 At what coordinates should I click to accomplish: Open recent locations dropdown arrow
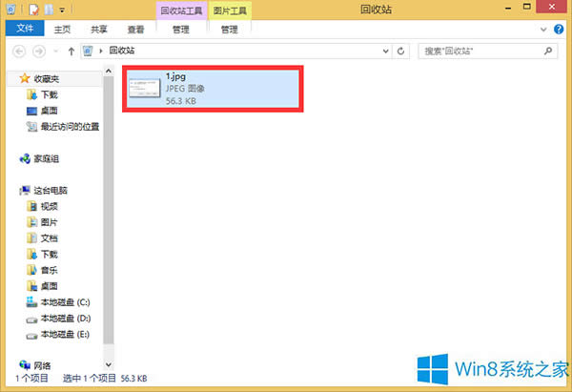click(56, 52)
